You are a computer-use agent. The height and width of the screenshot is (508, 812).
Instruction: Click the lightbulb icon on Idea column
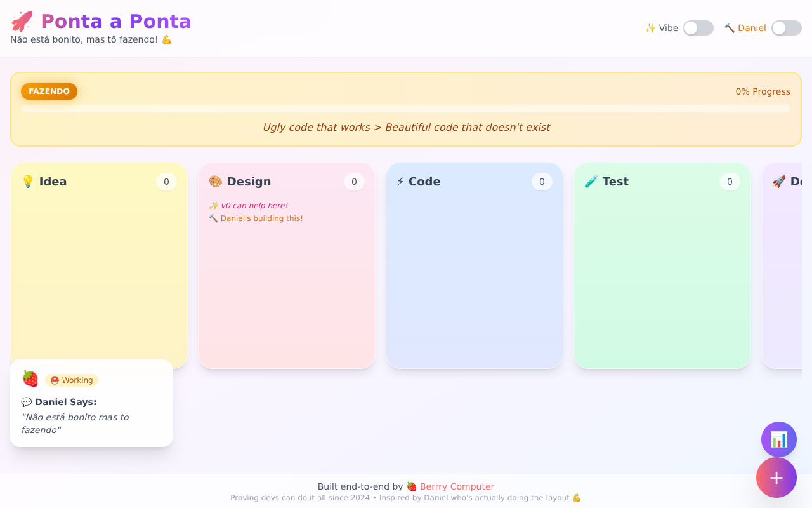28,182
